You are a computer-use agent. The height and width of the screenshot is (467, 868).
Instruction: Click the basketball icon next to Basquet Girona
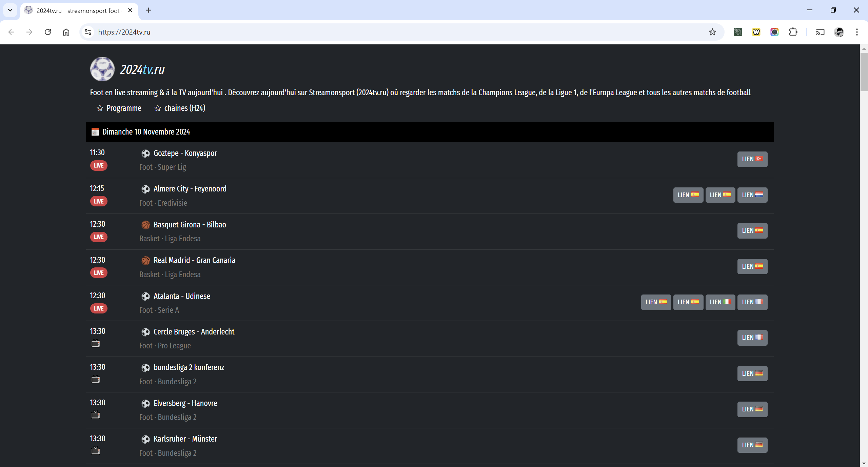pyautogui.click(x=145, y=224)
